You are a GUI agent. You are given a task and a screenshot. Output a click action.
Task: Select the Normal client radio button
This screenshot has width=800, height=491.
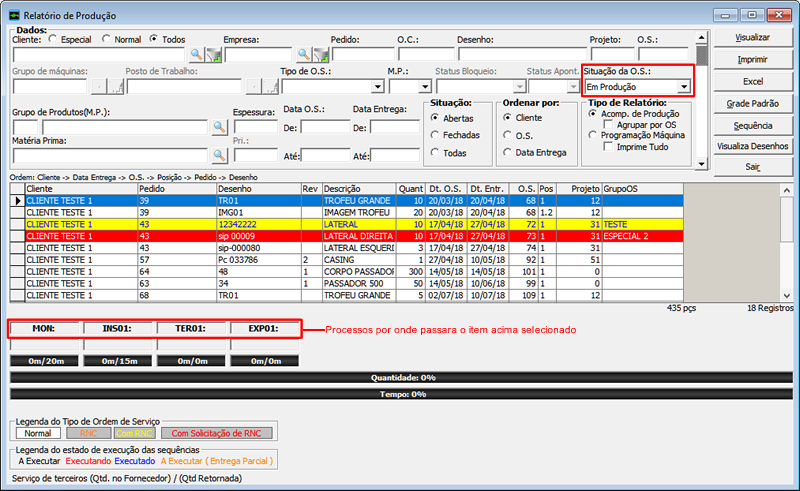[106, 39]
